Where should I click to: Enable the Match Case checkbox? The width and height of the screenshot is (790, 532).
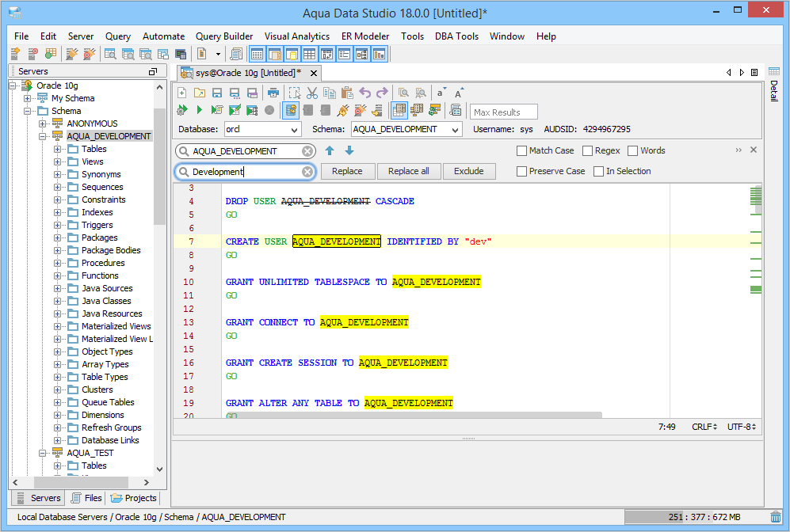point(521,150)
